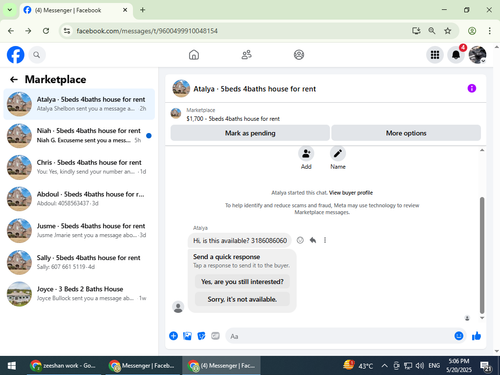Send 'Sorry, it's not available.' response
The image size is (500, 375).
tap(242, 299)
